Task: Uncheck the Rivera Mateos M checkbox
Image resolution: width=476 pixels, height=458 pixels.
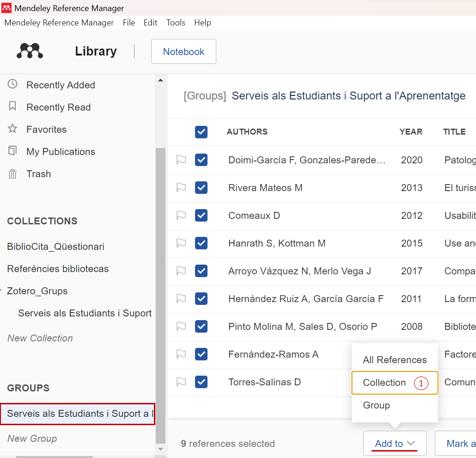Action: click(x=201, y=187)
